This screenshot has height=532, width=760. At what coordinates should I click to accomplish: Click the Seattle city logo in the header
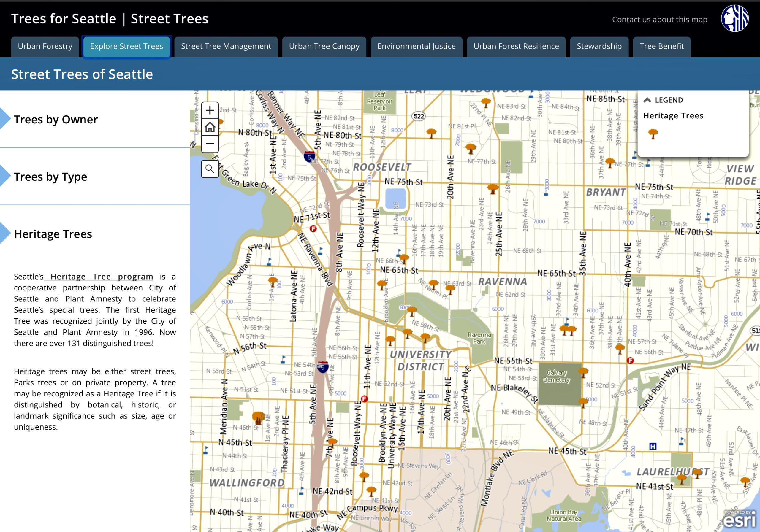point(735,19)
